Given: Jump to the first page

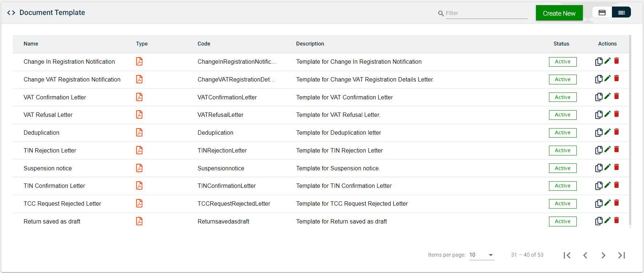Looking at the screenshot, I should pyautogui.click(x=567, y=255).
